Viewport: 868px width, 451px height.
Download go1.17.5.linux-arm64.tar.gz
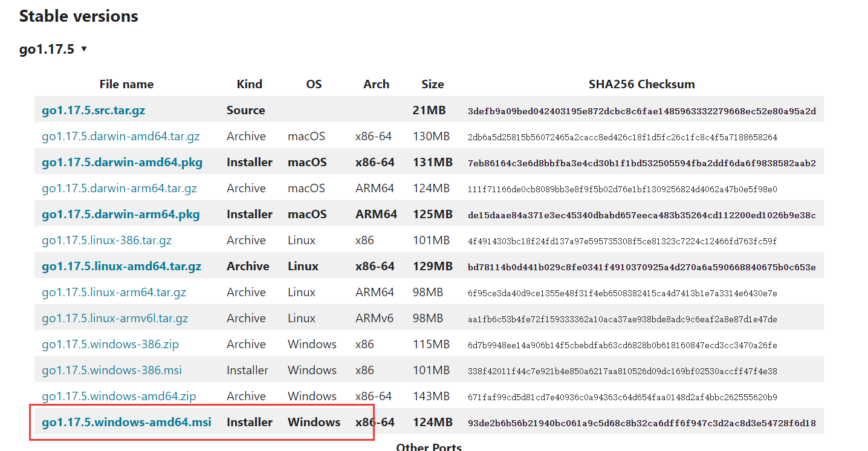pos(114,293)
